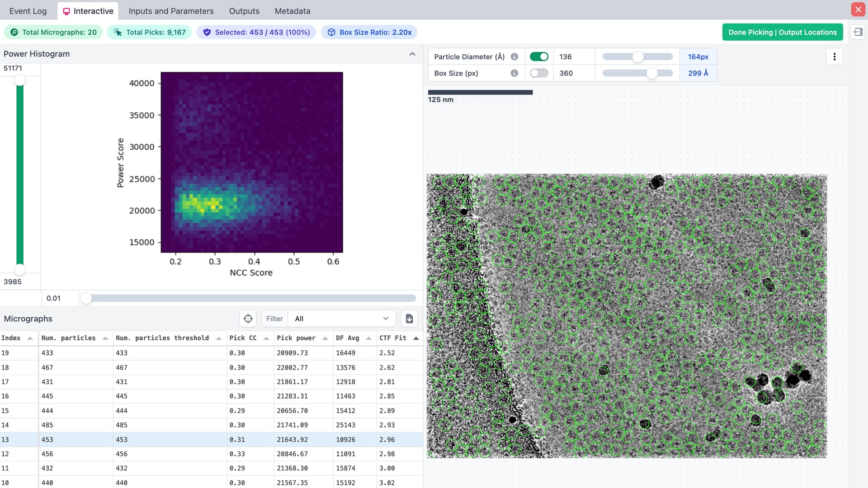Click the NCC score threshold slider handle
868x488 pixels.
pos(86,298)
